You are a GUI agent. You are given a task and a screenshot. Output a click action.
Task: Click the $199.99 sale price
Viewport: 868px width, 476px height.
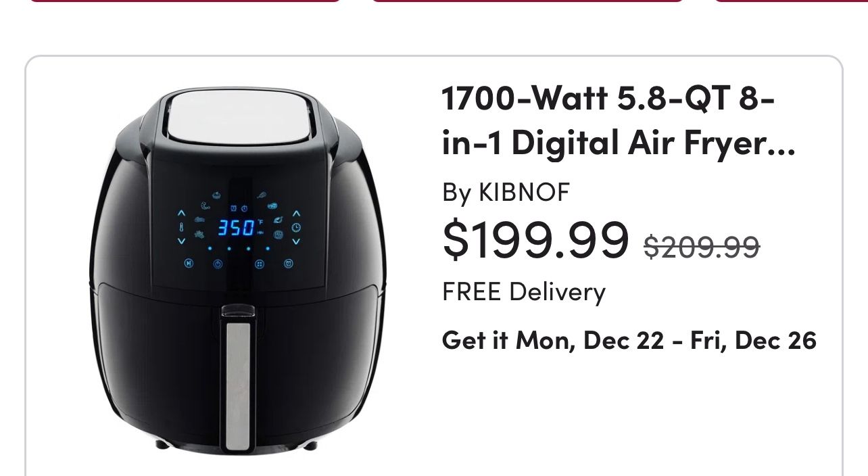coord(535,241)
